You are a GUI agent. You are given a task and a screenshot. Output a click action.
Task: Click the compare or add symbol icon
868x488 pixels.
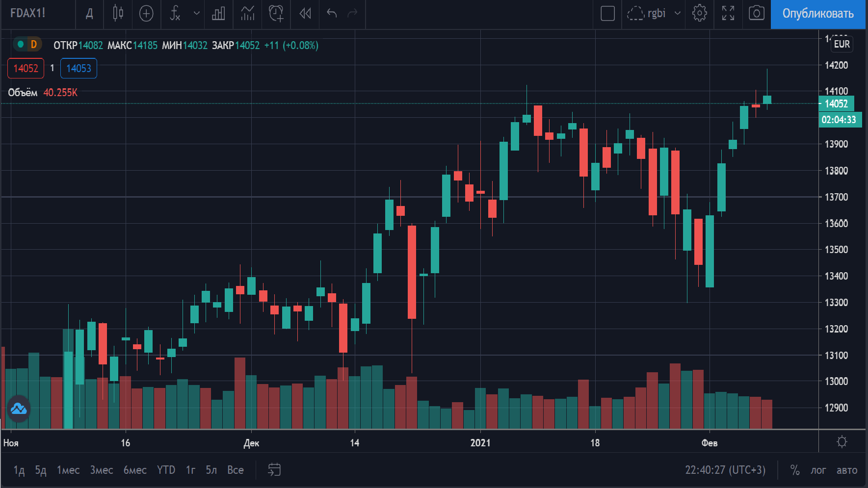tap(146, 13)
